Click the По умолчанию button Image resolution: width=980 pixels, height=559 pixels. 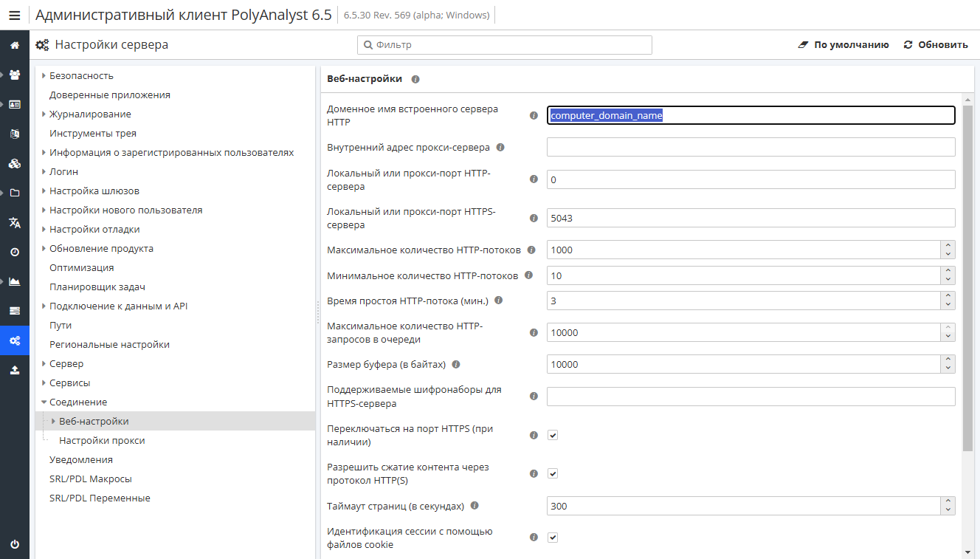coord(843,44)
